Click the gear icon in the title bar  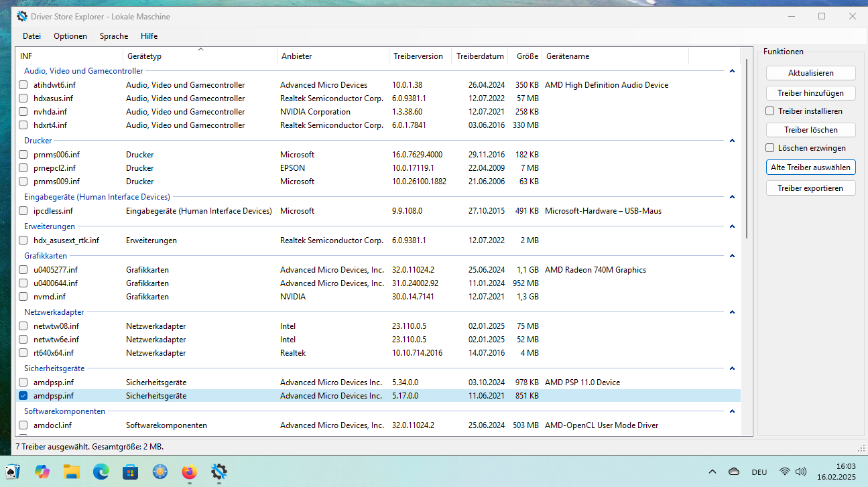22,17
